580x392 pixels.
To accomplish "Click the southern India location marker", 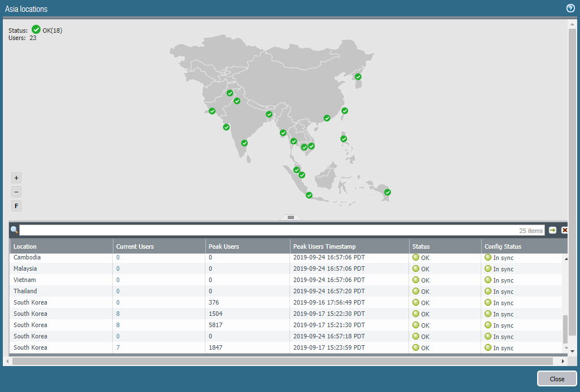I will tap(244, 143).
